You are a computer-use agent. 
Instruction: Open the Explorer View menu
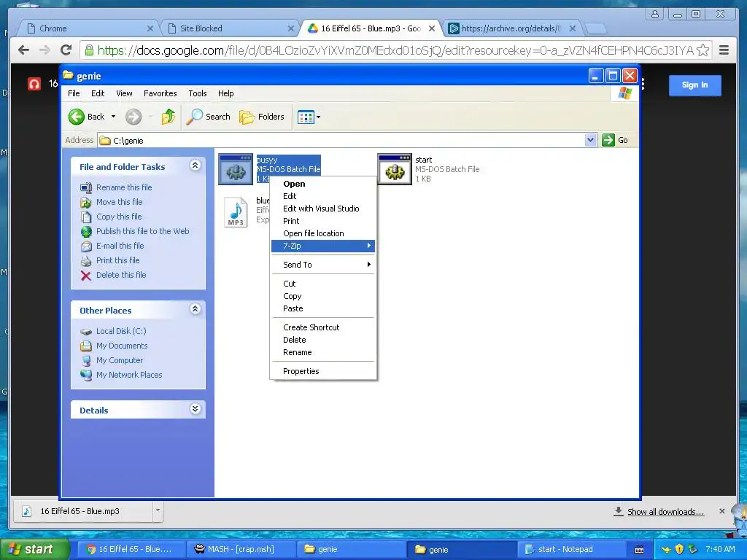point(124,93)
